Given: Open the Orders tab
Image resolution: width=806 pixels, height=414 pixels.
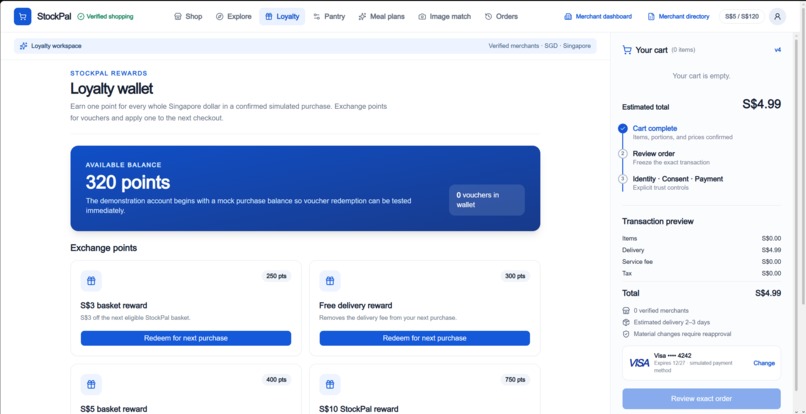Looking at the screenshot, I should point(501,16).
